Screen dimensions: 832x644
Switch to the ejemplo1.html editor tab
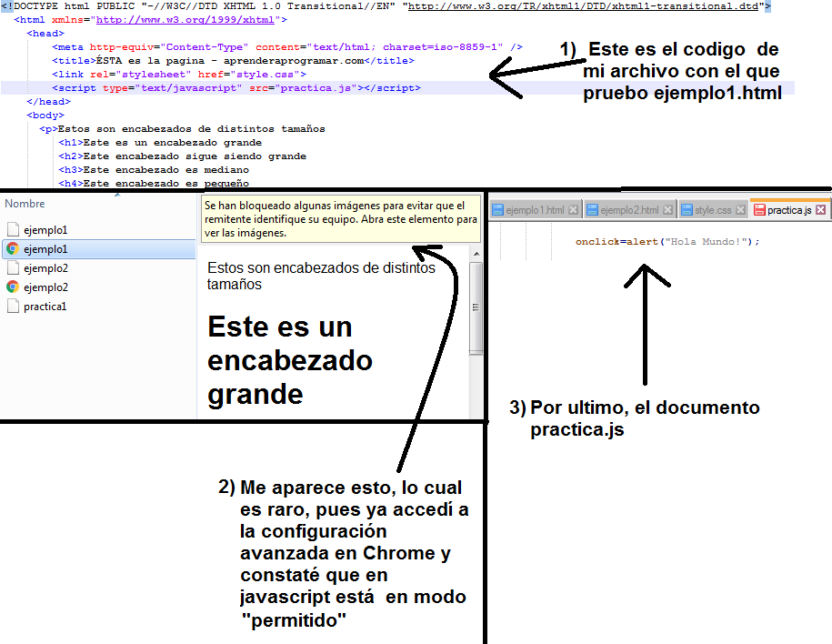535,210
